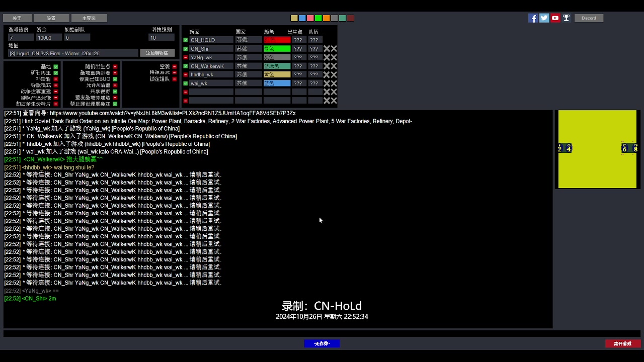Click the yellow minimap preview
644x362 pixels.
[597, 149]
